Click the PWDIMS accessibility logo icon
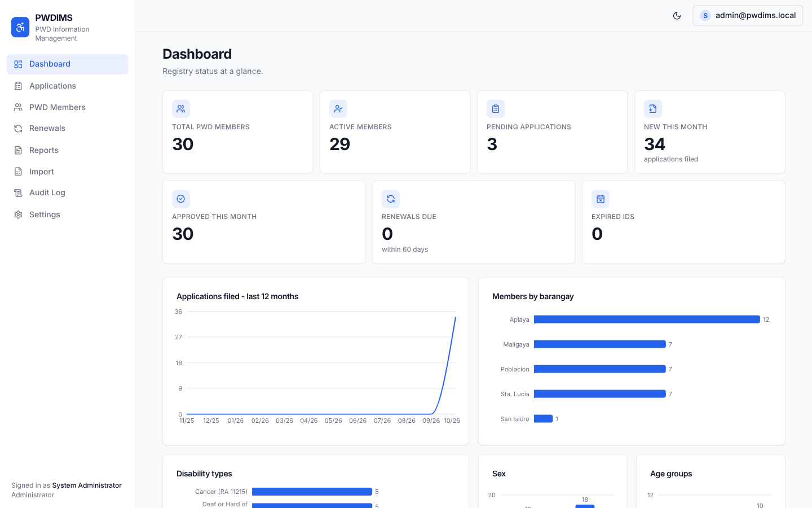Screen dimensions: 812x508 20,27
